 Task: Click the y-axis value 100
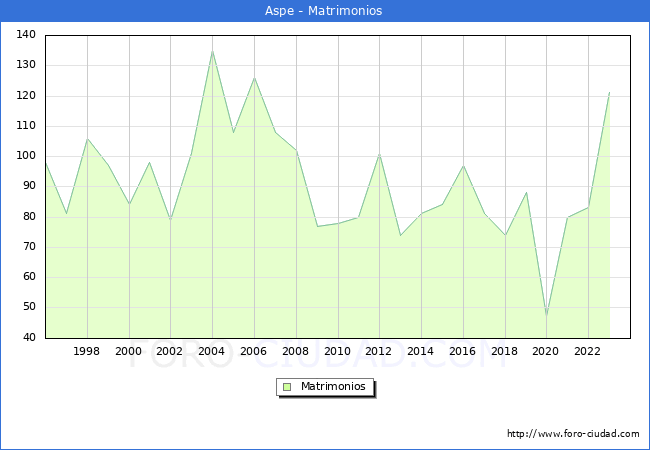tap(26, 156)
